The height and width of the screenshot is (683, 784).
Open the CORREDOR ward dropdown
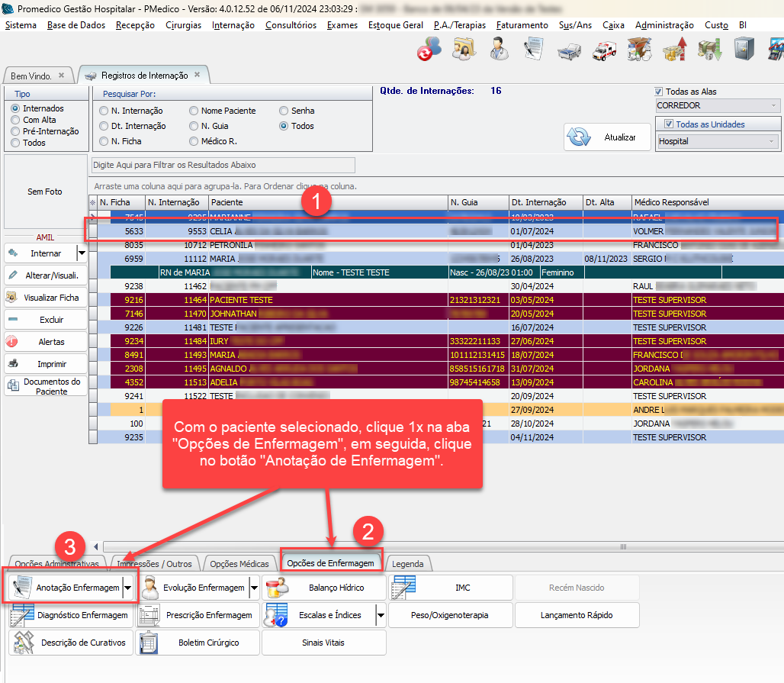[x=774, y=105]
